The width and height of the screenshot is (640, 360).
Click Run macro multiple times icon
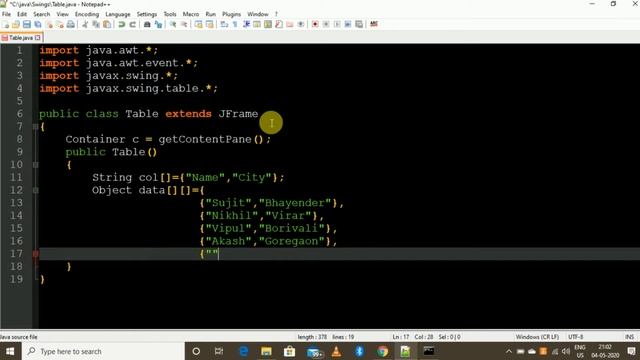pos(348,24)
